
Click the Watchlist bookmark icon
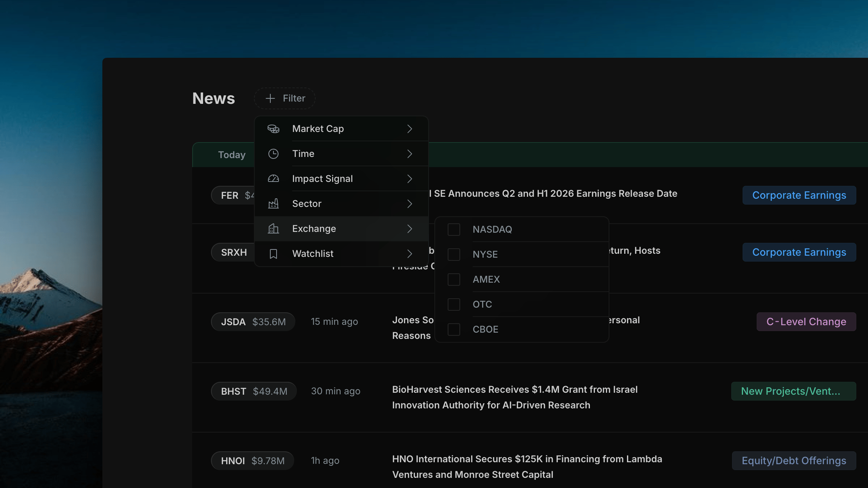pyautogui.click(x=273, y=254)
